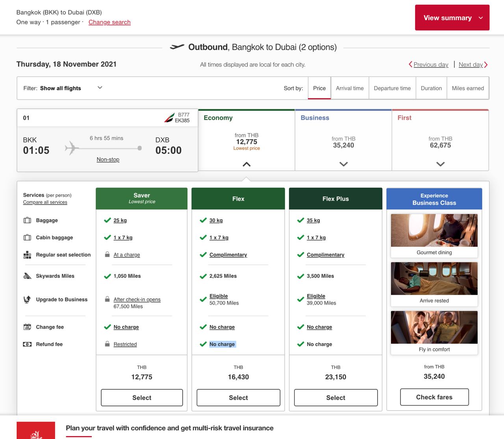Click Complimentary seat link under Flex

[228, 255]
